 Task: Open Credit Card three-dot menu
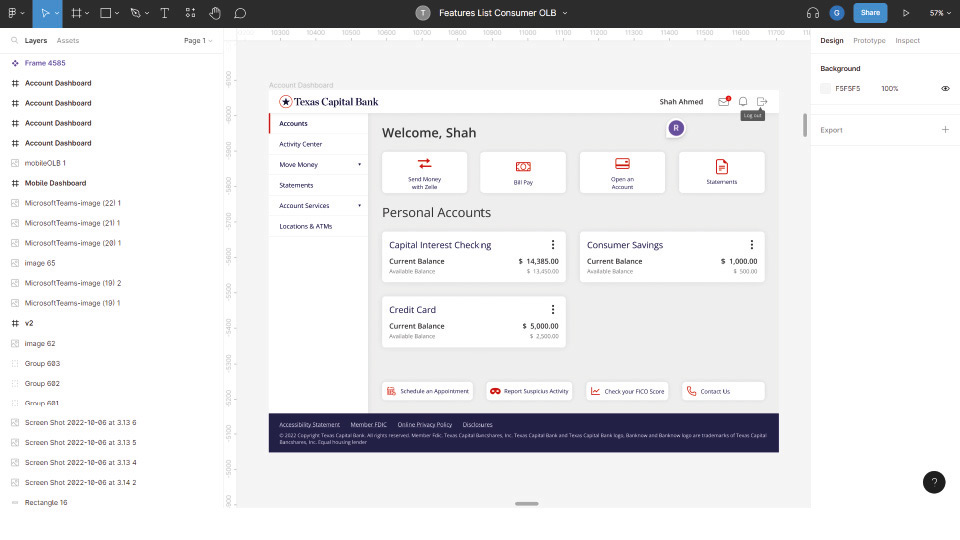point(553,310)
